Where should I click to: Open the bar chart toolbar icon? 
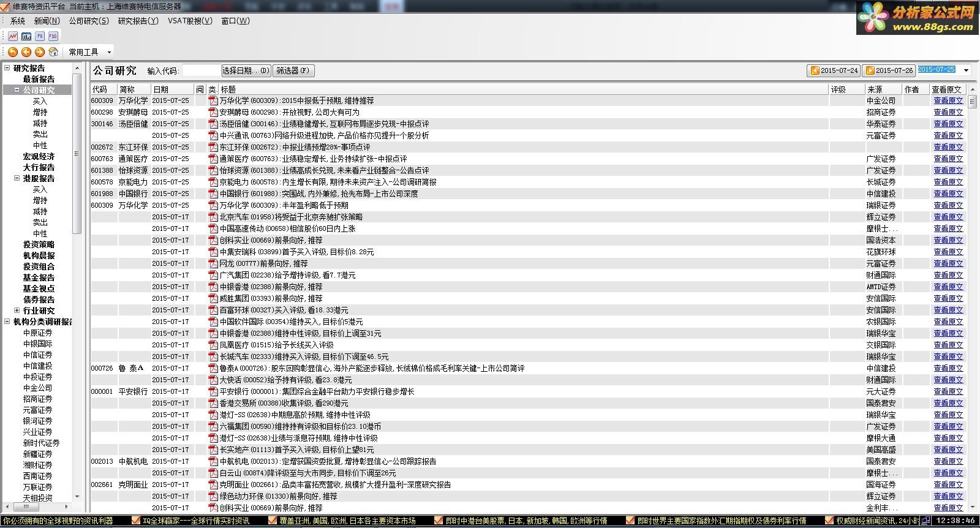coord(26,36)
